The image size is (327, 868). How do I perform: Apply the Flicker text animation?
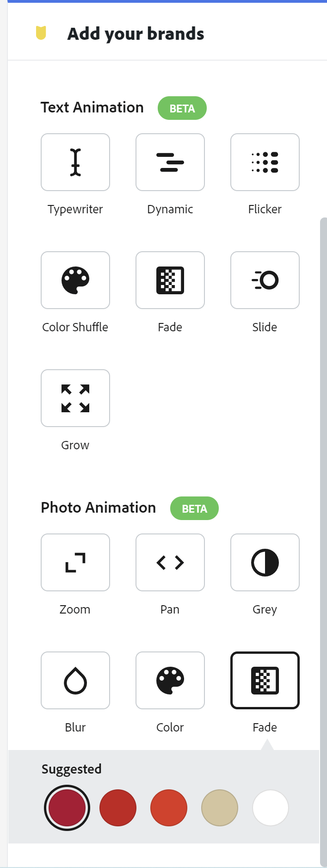click(x=265, y=162)
